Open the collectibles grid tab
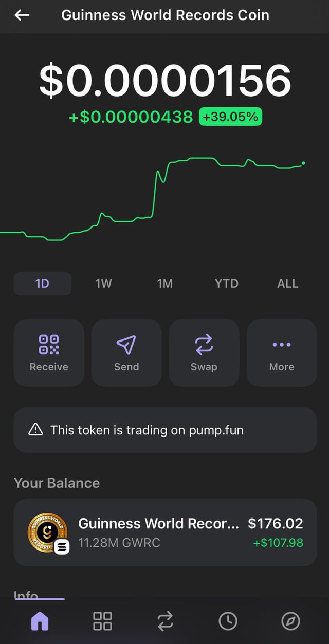329x644 pixels. (x=102, y=621)
